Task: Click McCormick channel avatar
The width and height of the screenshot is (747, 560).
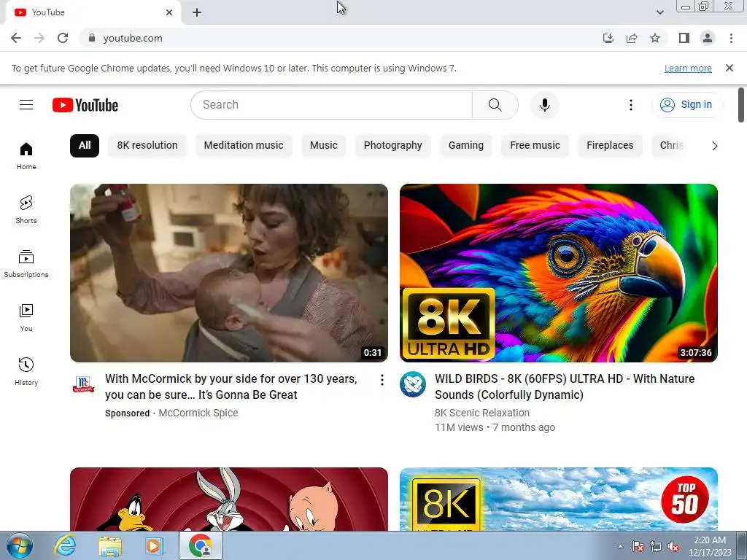Action: [83, 384]
